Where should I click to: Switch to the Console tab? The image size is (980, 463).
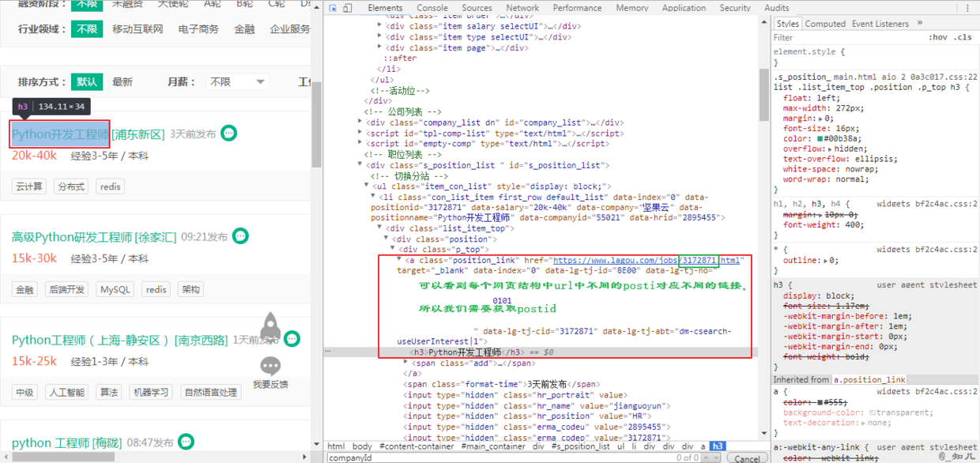tap(432, 8)
